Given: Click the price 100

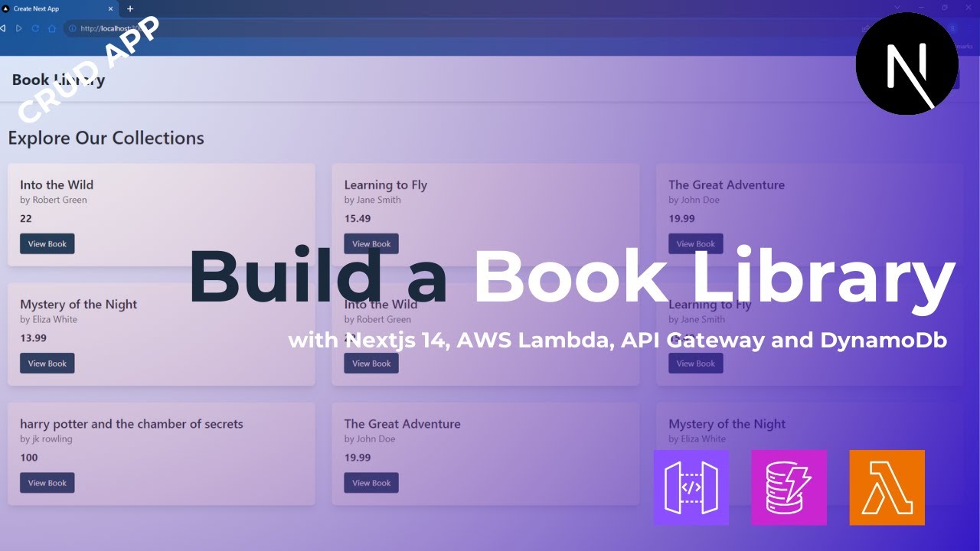Looking at the screenshot, I should (x=29, y=458).
